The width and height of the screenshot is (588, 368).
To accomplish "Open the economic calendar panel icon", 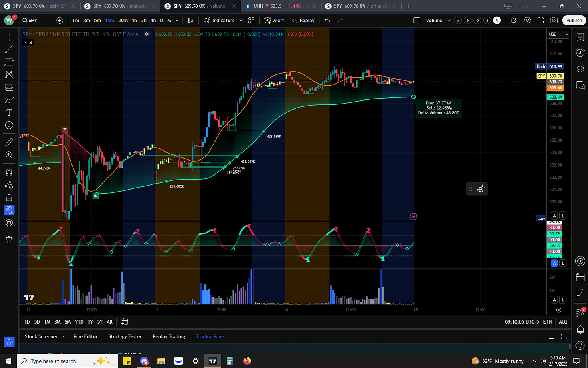I will point(580,277).
